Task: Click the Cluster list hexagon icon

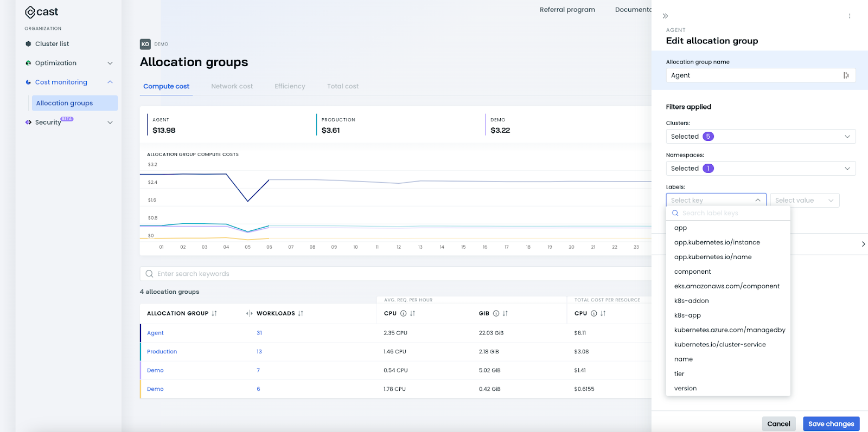Action: [28, 44]
